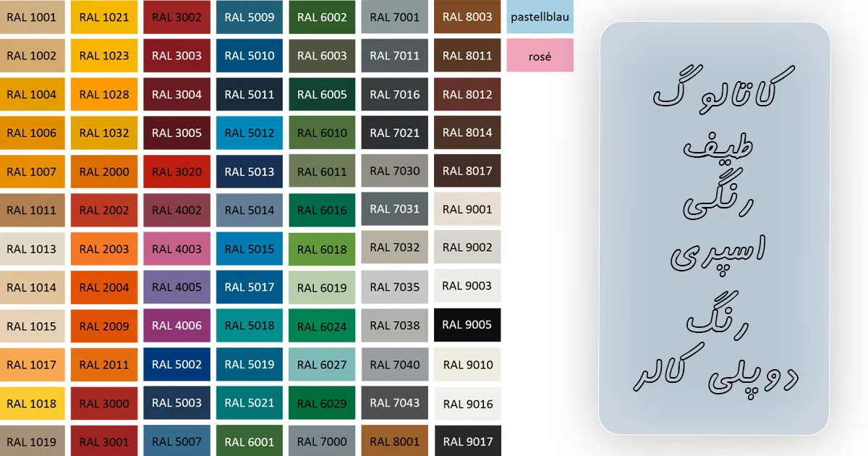Choose the RAL 5010 swatch
This screenshot has width=868, height=456.
coord(250,56)
